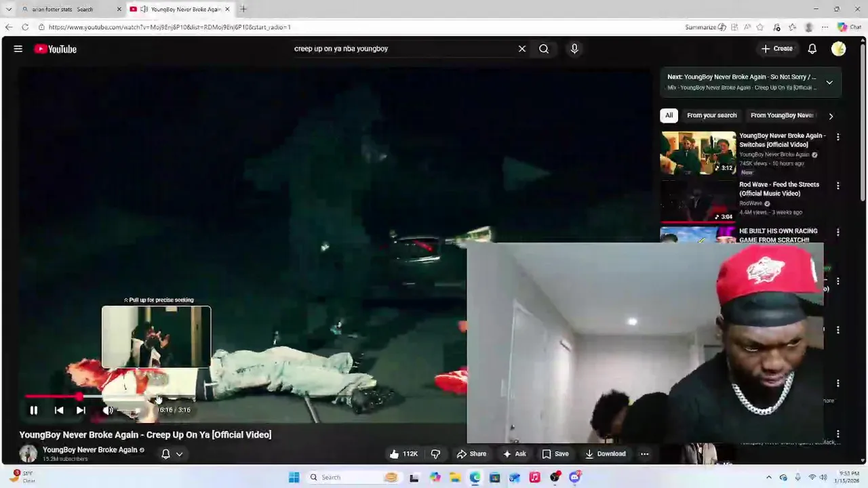Screen dimensions: 868x488
Task: Open Rod Wave Feed the Streets title
Action: click(x=779, y=189)
